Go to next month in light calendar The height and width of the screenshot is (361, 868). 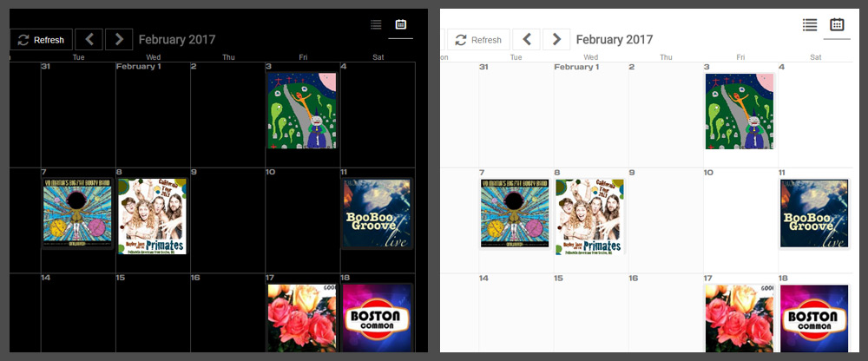[x=556, y=39]
